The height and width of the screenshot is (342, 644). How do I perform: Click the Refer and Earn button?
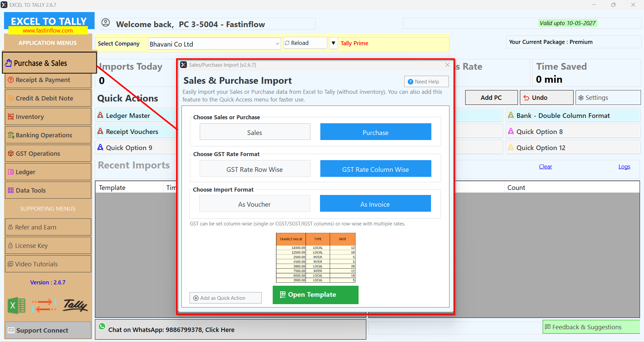48,227
